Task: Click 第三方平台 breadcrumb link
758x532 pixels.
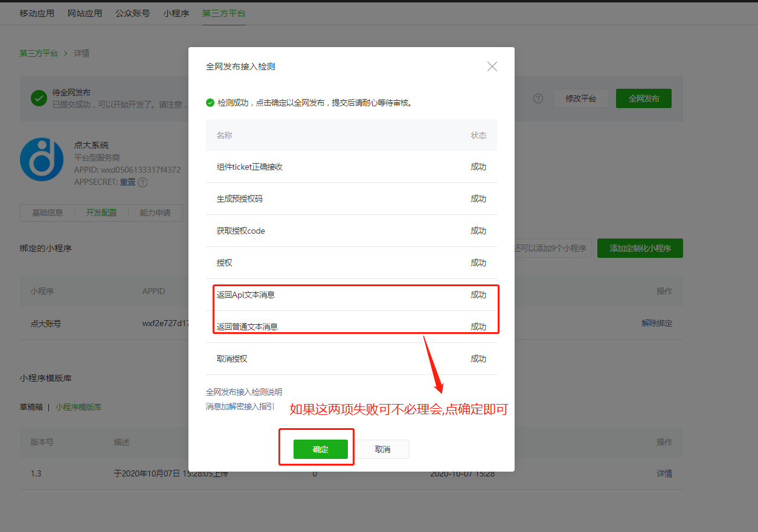Action: point(39,53)
